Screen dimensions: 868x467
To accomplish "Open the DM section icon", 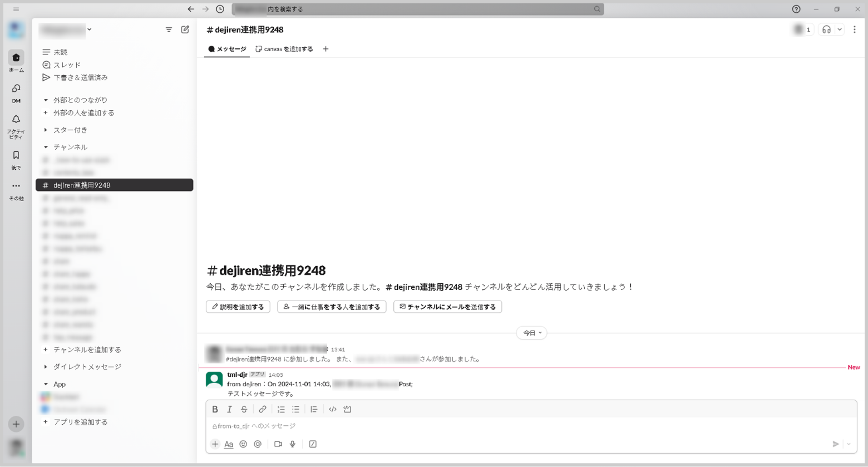I will coord(16,89).
